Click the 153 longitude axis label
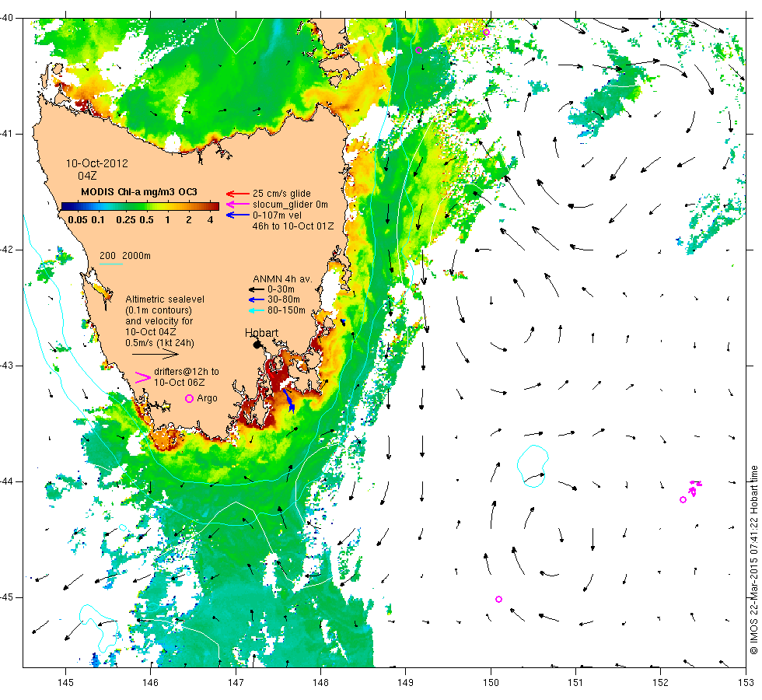This screenshot has height=700, width=762. point(746,683)
